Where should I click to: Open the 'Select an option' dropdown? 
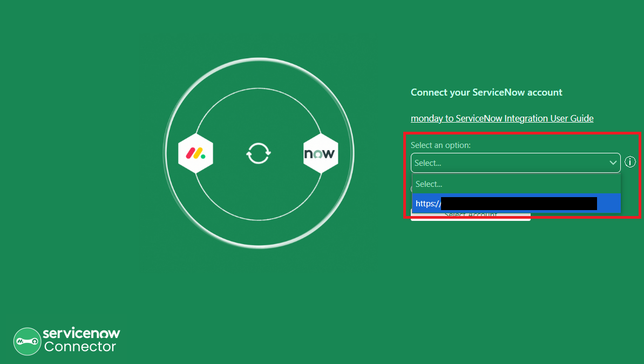click(x=516, y=163)
